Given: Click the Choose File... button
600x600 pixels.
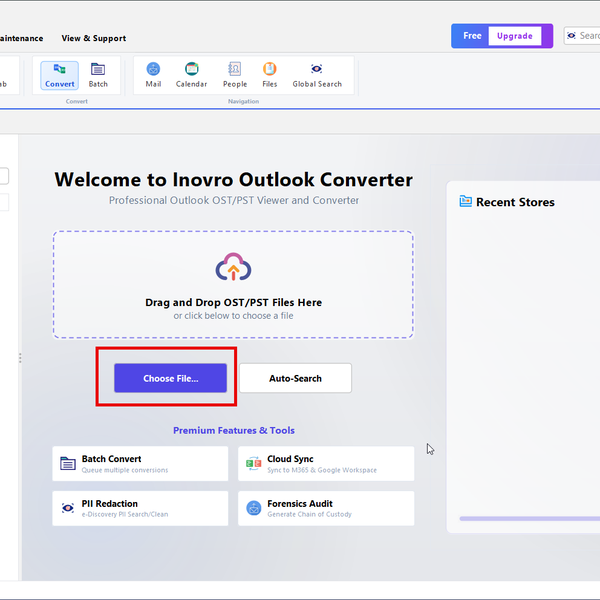Looking at the screenshot, I should tap(170, 378).
